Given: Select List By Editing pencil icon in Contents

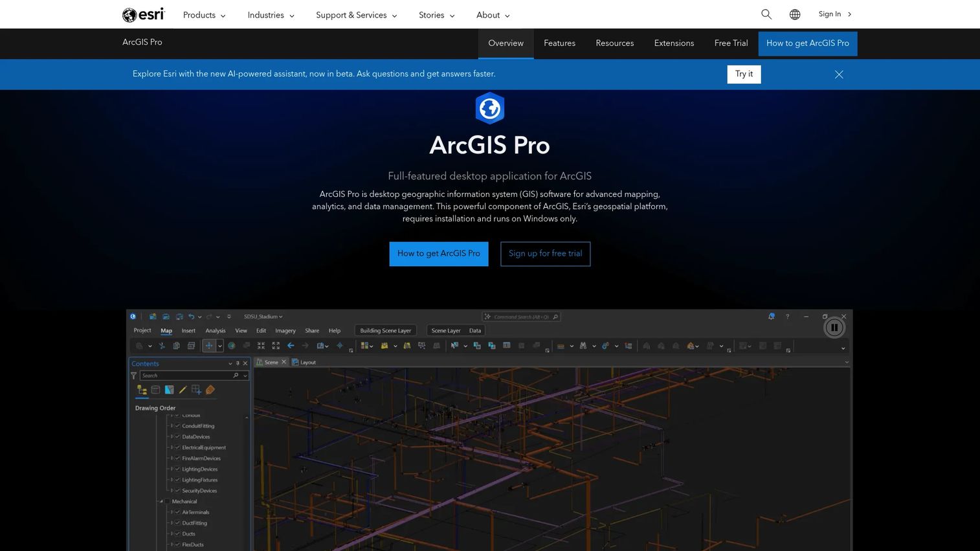Looking at the screenshot, I should (x=183, y=390).
